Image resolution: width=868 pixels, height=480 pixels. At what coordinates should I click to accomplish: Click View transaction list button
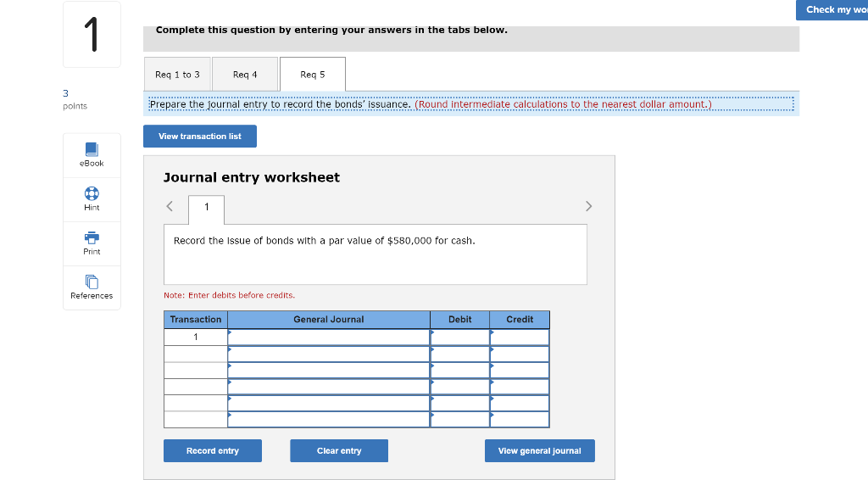tap(200, 137)
